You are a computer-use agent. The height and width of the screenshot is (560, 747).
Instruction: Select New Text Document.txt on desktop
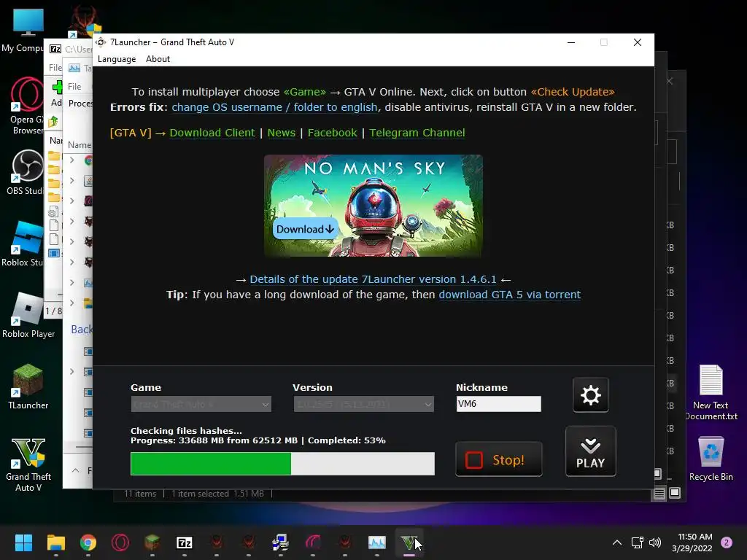pos(711,393)
